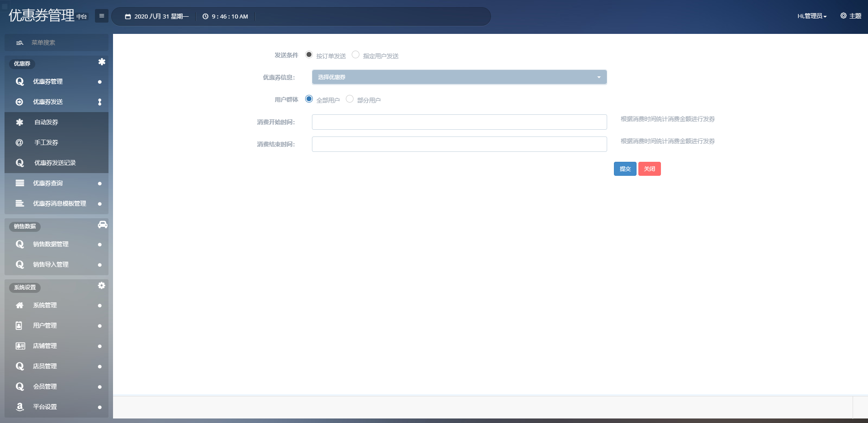The height and width of the screenshot is (423, 868).
Task: Select the 按订单发送 radio option
Action: pyautogui.click(x=309, y=55)
